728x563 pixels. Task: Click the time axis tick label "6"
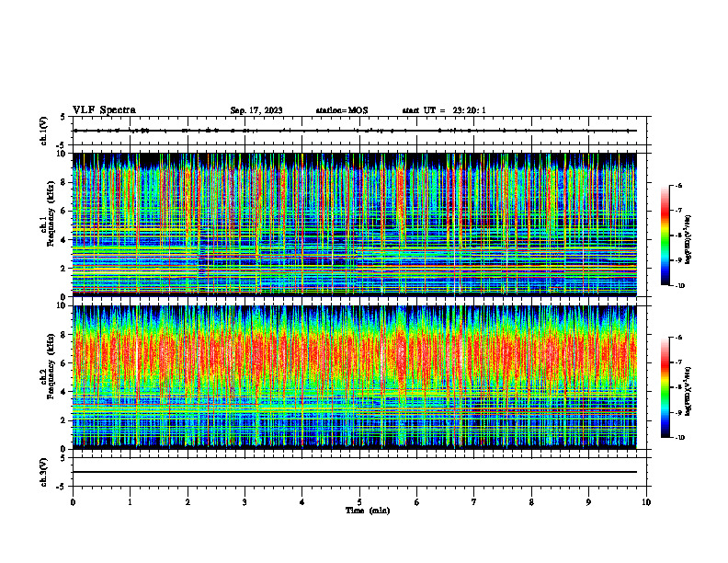[417, 502]
